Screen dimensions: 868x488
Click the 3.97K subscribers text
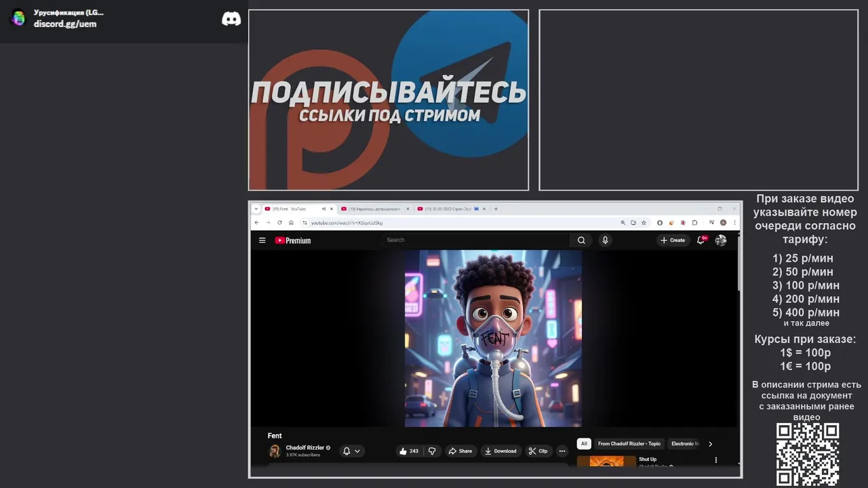[x=302, y=455]
